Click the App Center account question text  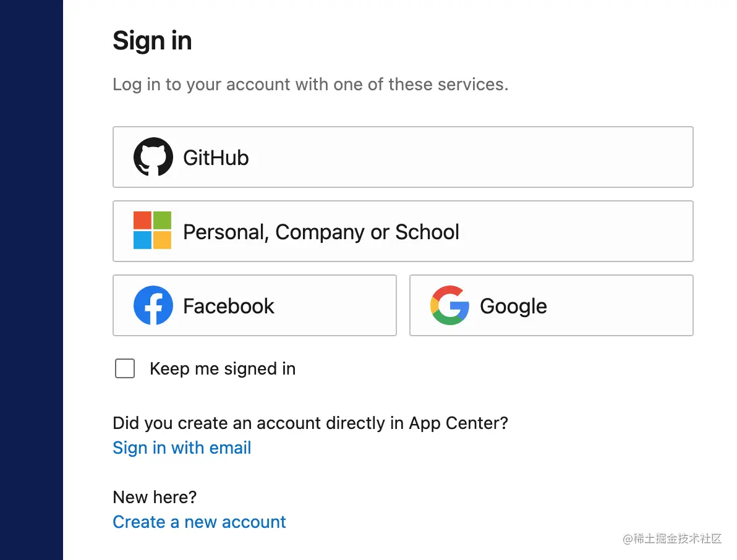pyautogui.click(x=310, y=423)
